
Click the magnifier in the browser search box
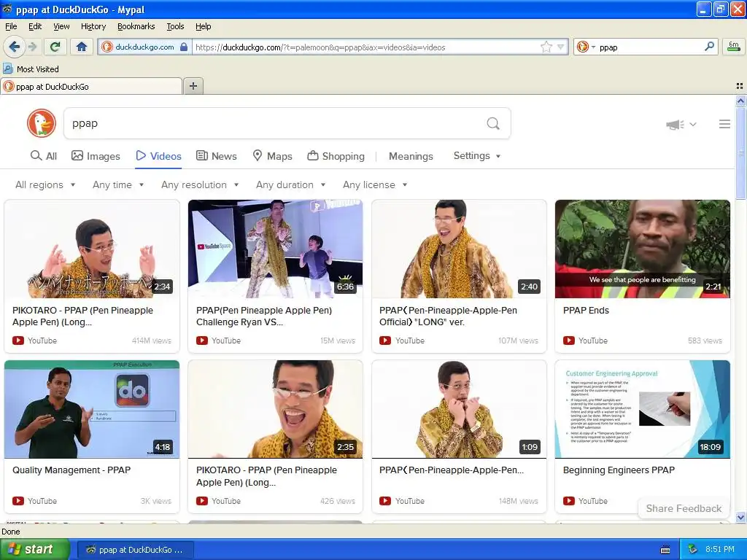pos(709,47)
